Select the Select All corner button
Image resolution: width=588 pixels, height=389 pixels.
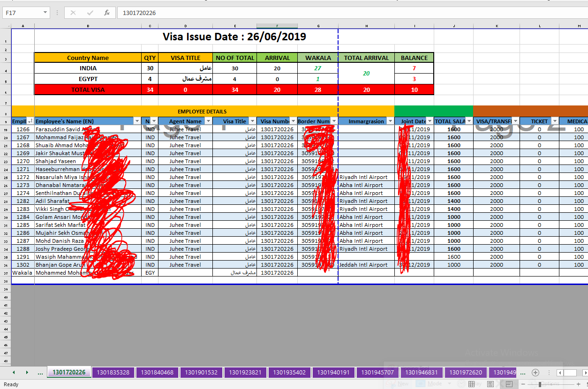(6, 26)
